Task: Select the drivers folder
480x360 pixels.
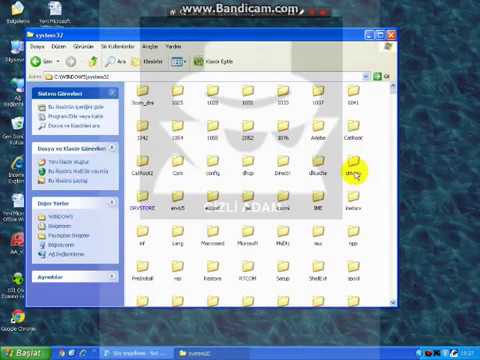Action: pyautogui.click(x=353, y=165)
